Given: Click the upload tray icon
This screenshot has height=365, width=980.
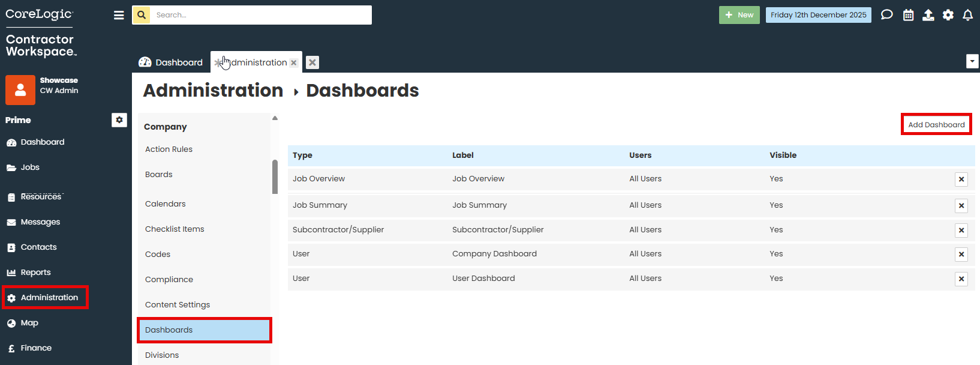Looking at the screenshot, I should coord(928,15).
